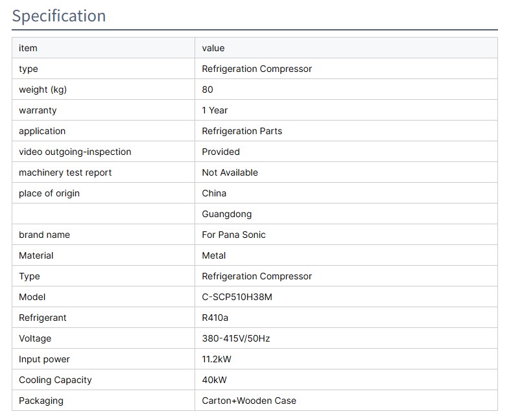This screenshot has height=420, width=511.
Task: Click the 'Carton+Wooden Case' packaging value
Action: [249, 401]
